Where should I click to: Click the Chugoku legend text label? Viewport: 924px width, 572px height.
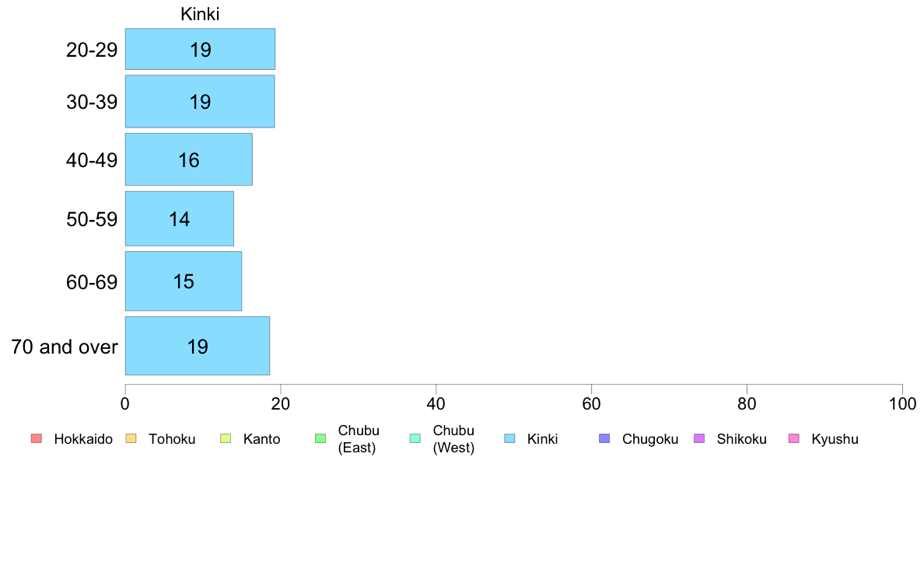650,439
